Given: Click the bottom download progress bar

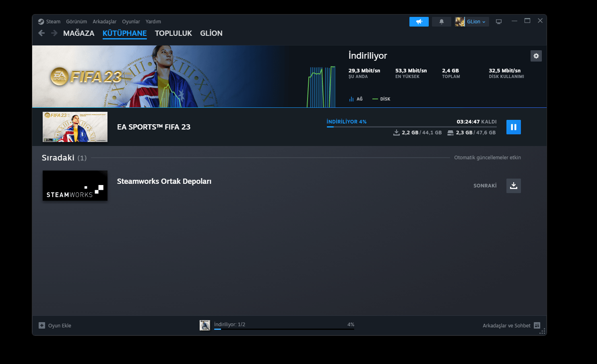Looking at the screenshot, I should tap(284, 329).
